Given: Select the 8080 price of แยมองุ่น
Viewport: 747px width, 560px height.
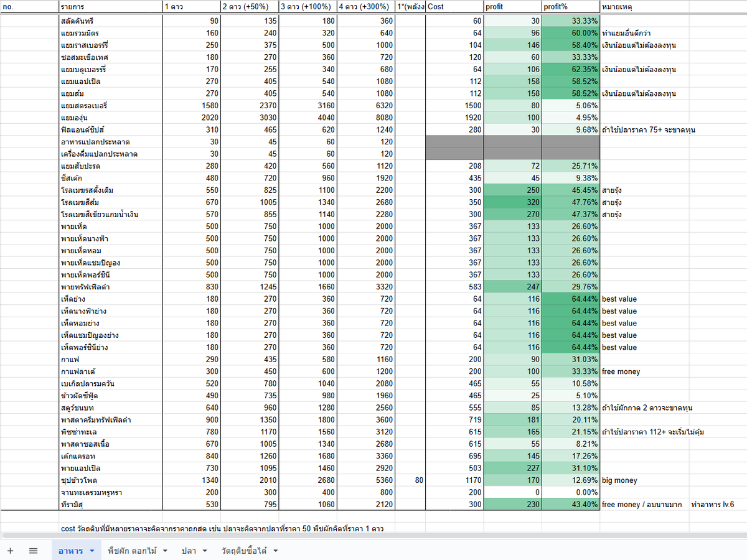Looking at the screenshot, I should pos(365,118).
